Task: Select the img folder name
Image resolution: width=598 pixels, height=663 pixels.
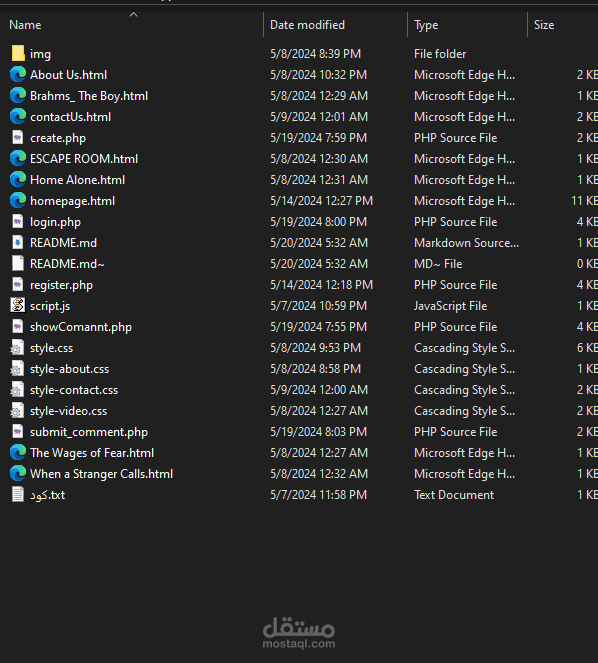Action: [40, 54]
